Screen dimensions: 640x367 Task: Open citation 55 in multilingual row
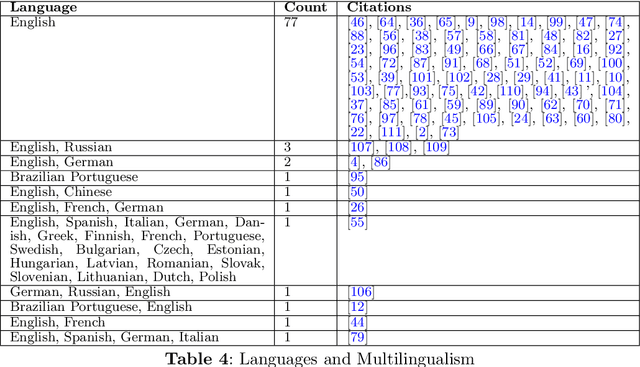point(357,222)
